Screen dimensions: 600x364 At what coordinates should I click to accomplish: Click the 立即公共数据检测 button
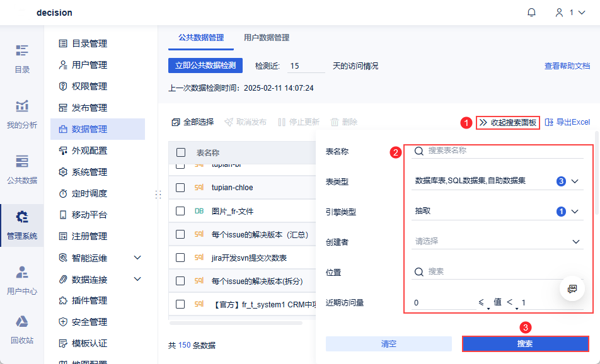[205, 65]
